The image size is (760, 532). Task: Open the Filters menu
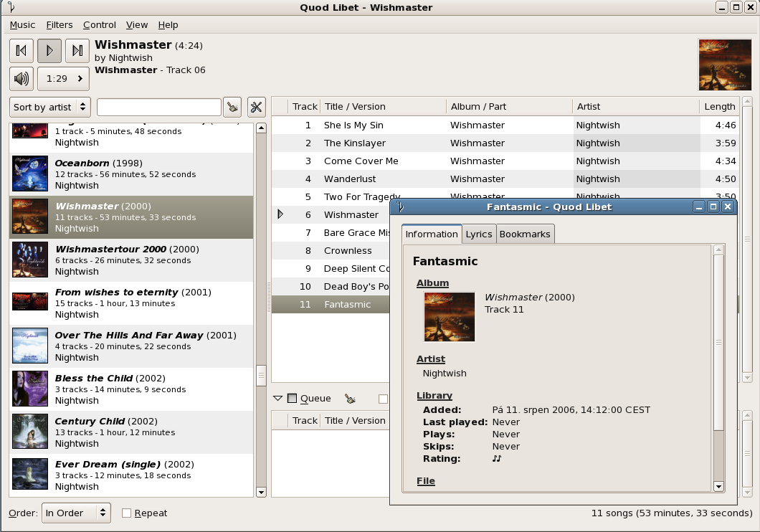tap(60, 25)
